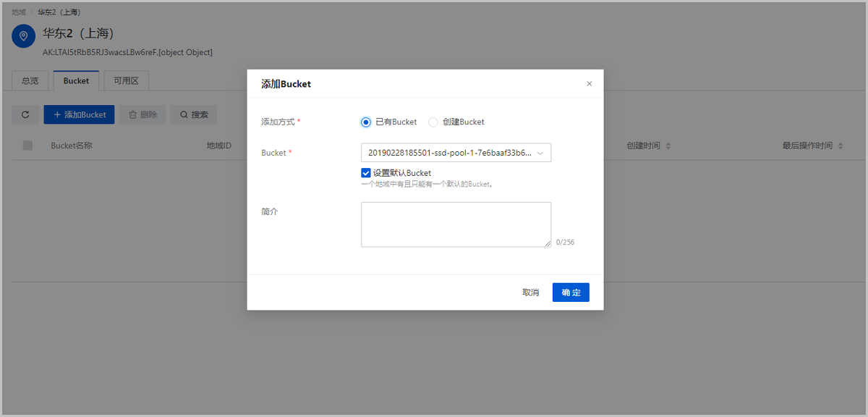
Task: Select the Bucket tab
Action: click(x=76, y=81)
